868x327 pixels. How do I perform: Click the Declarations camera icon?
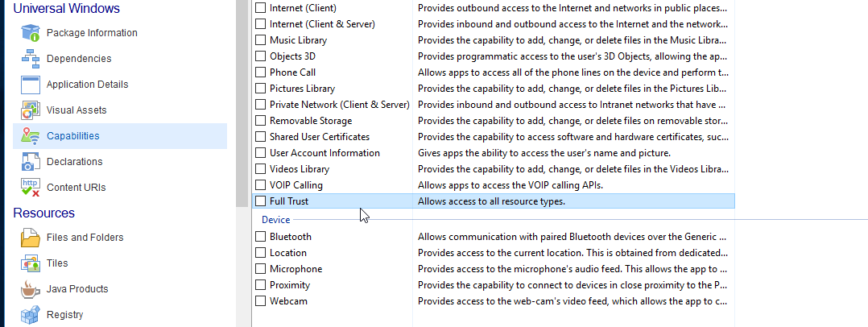pos(31,162)
